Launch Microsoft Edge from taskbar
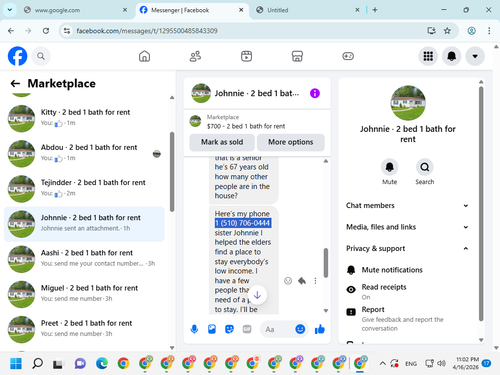 tap(102, 363)
